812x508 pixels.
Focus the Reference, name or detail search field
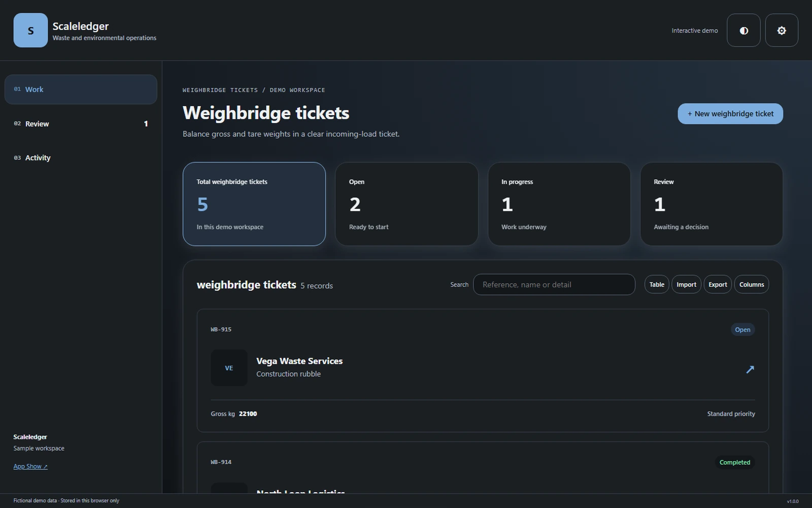pos(554,284)
